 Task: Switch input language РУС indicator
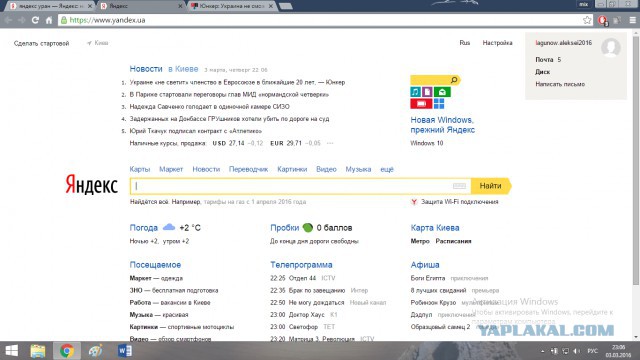pyautogui.click(x=592, y=351)
